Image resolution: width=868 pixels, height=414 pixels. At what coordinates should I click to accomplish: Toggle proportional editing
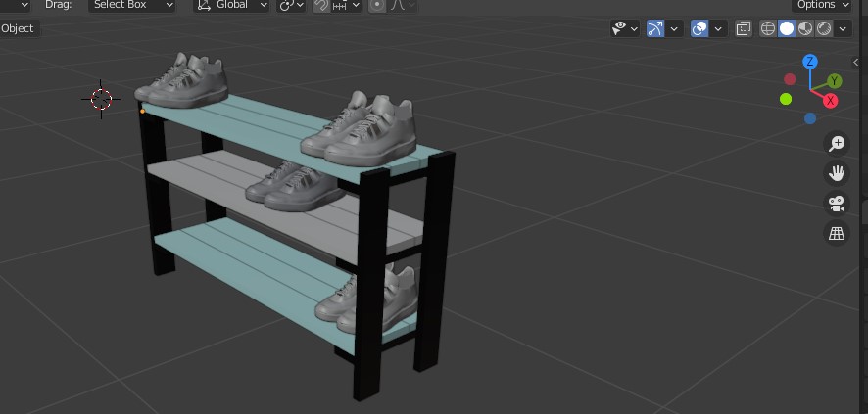click(377, 5)
